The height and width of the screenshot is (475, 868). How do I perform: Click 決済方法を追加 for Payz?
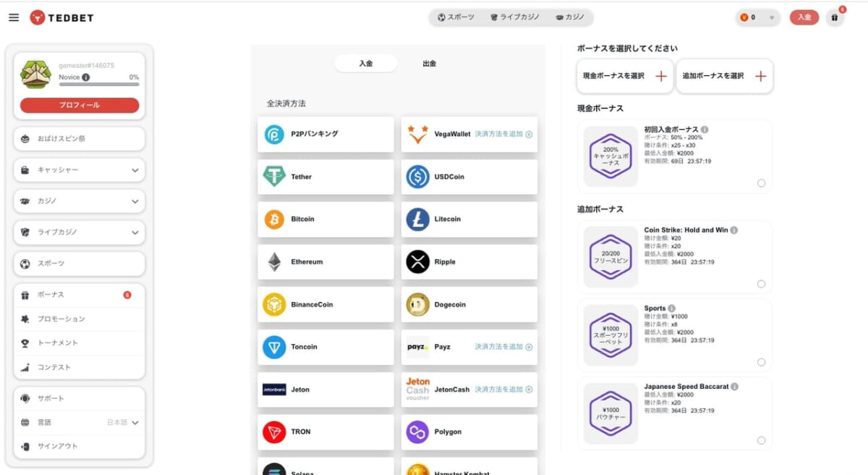pos(503,347)
